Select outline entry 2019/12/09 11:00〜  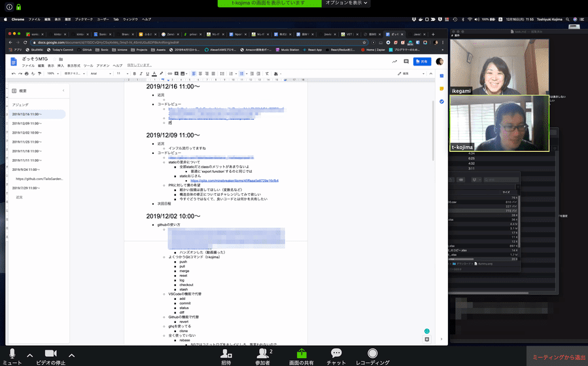tap(28, 123)
